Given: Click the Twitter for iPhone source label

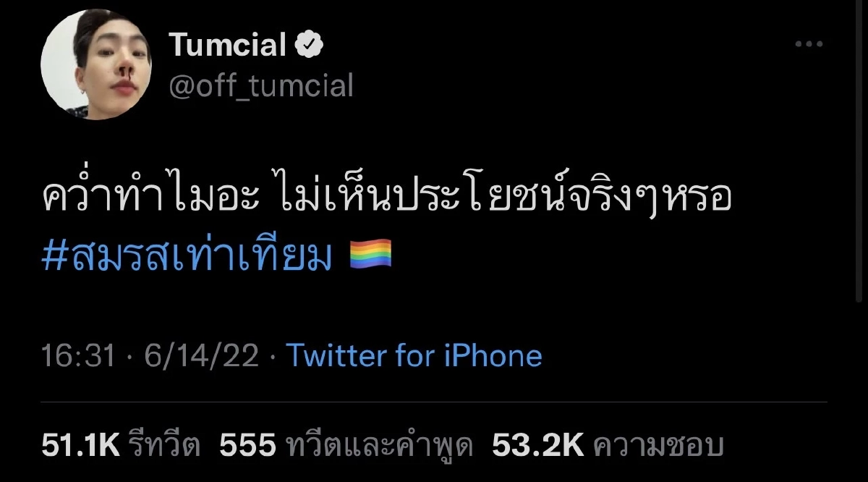Looking at the screenshot, I should pyautogui.click(x=414, y=356).
